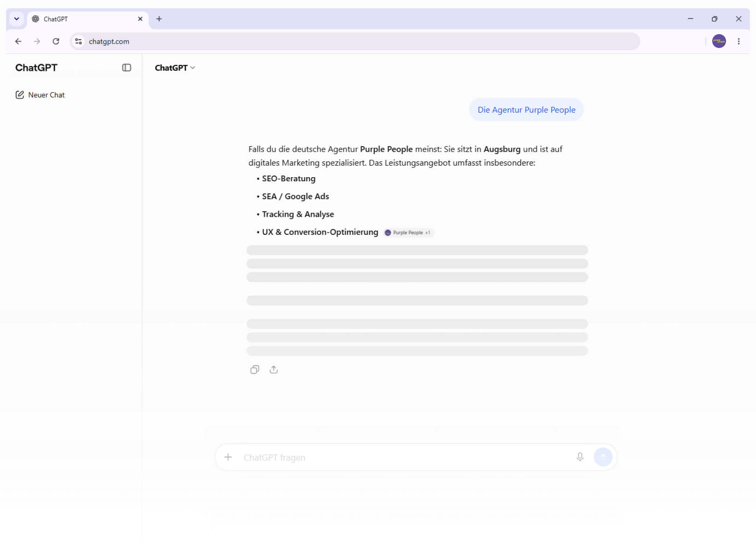Screen dimensions: 756x549
Task: Select the ChatGPT browser tab
Action: pos(88,19)
